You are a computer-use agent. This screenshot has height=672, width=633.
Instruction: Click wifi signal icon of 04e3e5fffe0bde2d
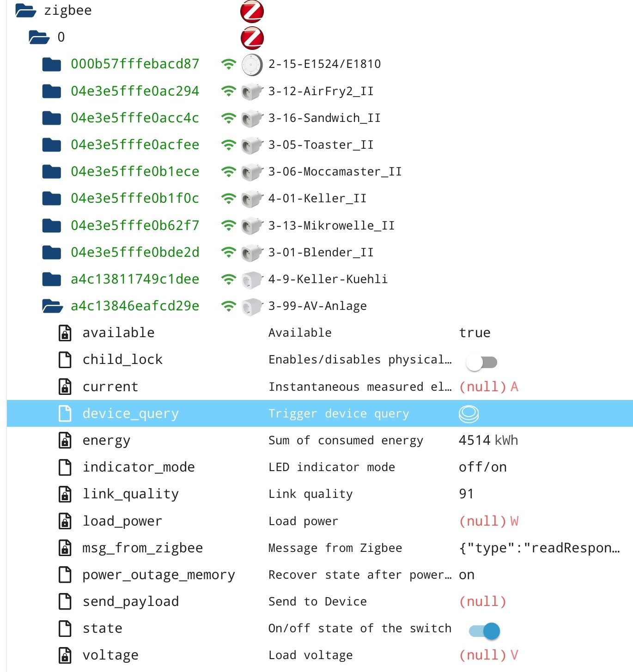pyautogui.click(x=229, y=252)
